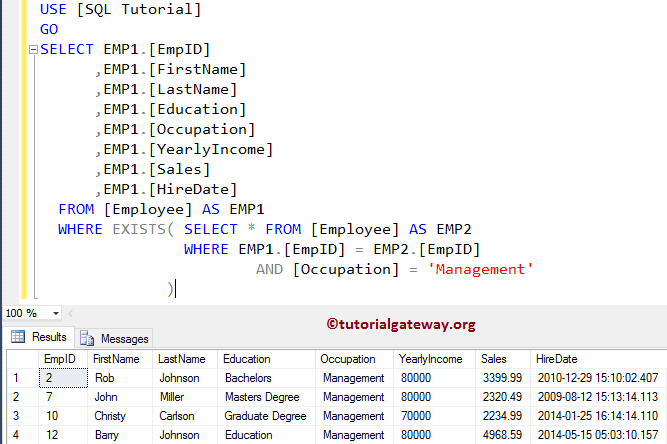667x444 pixels.
Task: Select the LastName column header
Action: coord(181,358)
